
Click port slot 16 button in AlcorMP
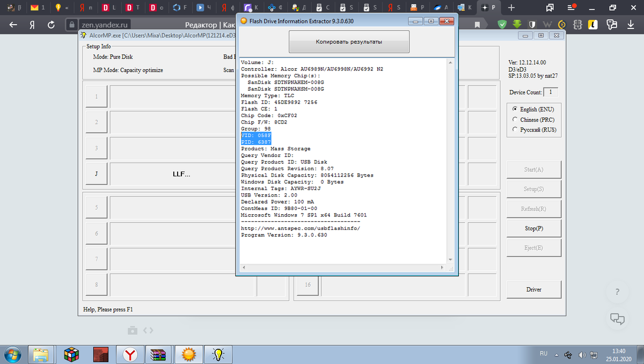click(x=308, y=285)
